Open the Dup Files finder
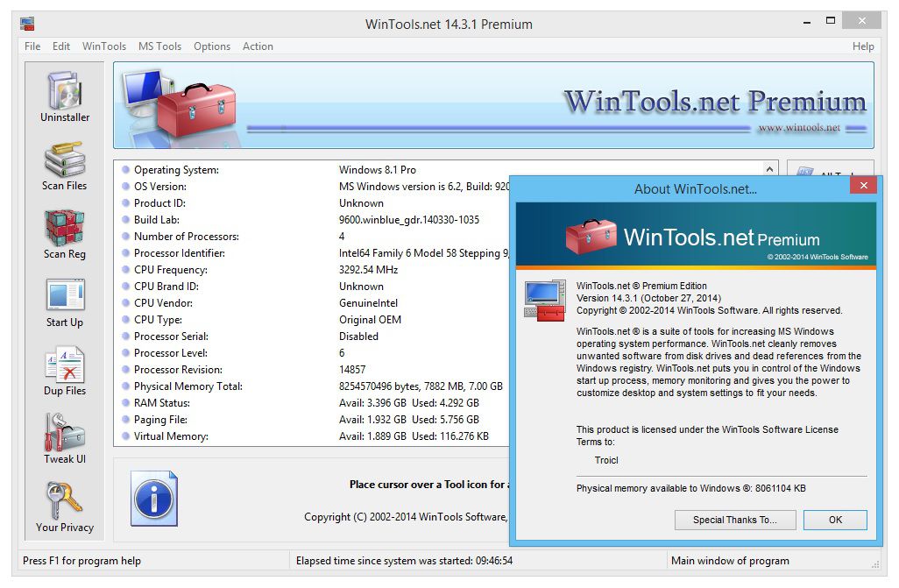Image resolution: width=899 pixels, height=588 pixels. tap(65, 370)
